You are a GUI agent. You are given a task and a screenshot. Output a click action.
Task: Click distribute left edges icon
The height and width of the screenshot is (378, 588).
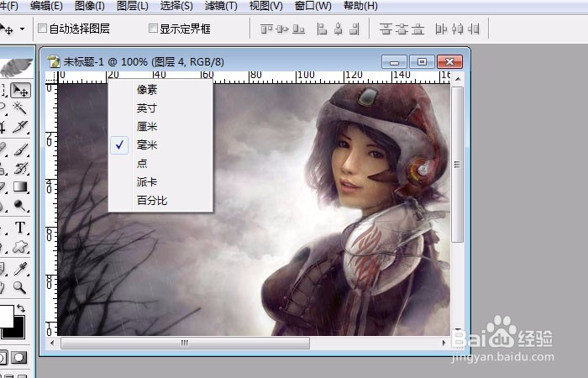tap(441, 29)
